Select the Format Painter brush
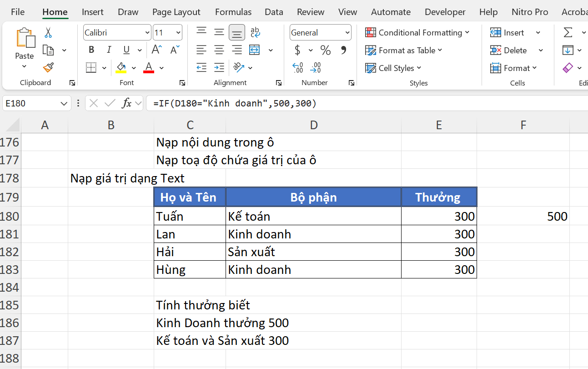The height and width of the screenshot is (369, 588). [48, 68]
